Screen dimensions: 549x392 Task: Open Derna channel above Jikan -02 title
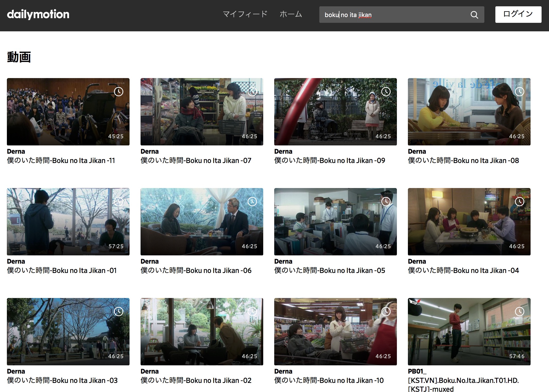pyautogui.click(x=150, y=371)
